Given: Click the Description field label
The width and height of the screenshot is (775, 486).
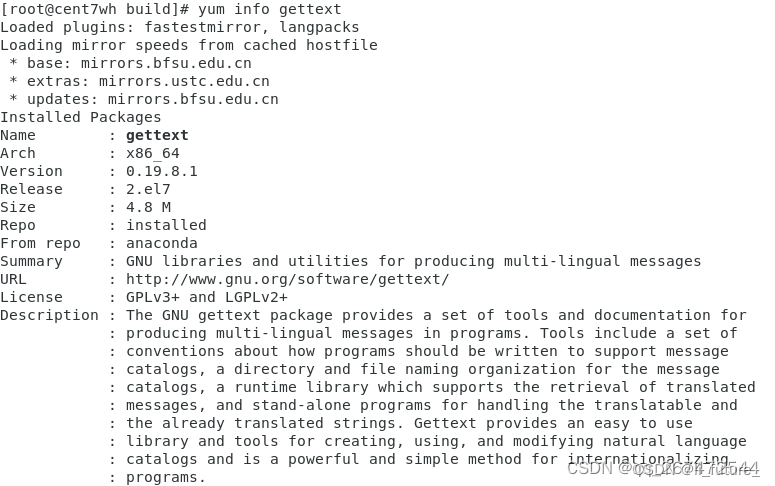Looking at the screenshot, I should click(x=49, y=315).
